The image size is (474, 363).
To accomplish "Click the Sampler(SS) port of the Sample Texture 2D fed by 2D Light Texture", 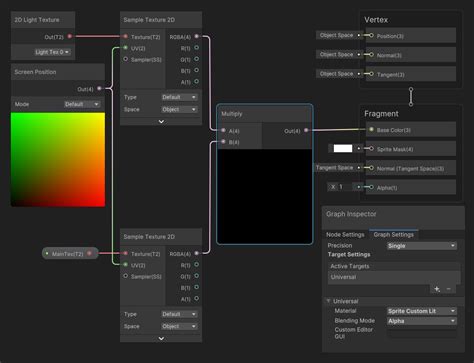I will [x=125, y=59].
